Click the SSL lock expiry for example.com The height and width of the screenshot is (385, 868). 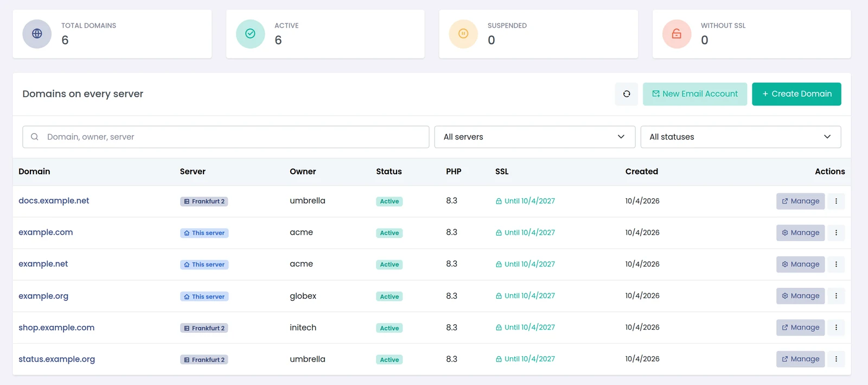click(525, 232)
